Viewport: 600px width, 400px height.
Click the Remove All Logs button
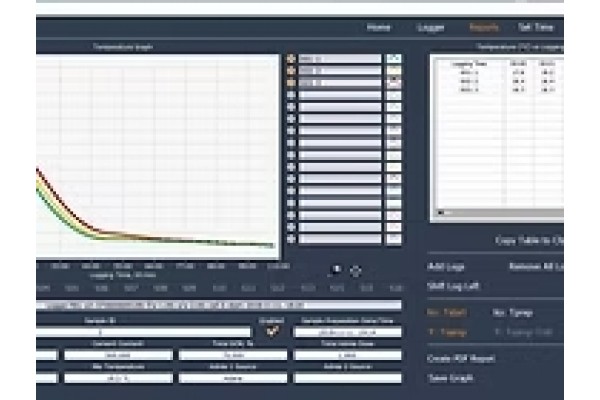(536, 267)
